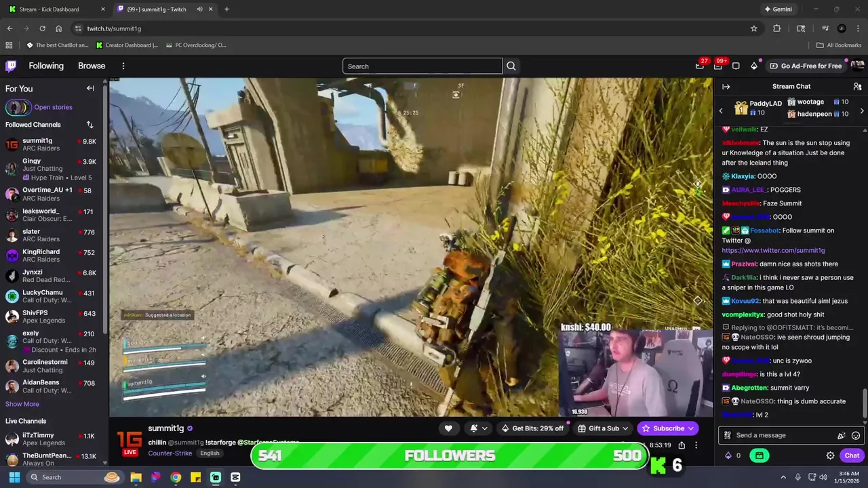Go to the Browse page
Viewport: 868px width, 488px height.
[x=92, y=66]
